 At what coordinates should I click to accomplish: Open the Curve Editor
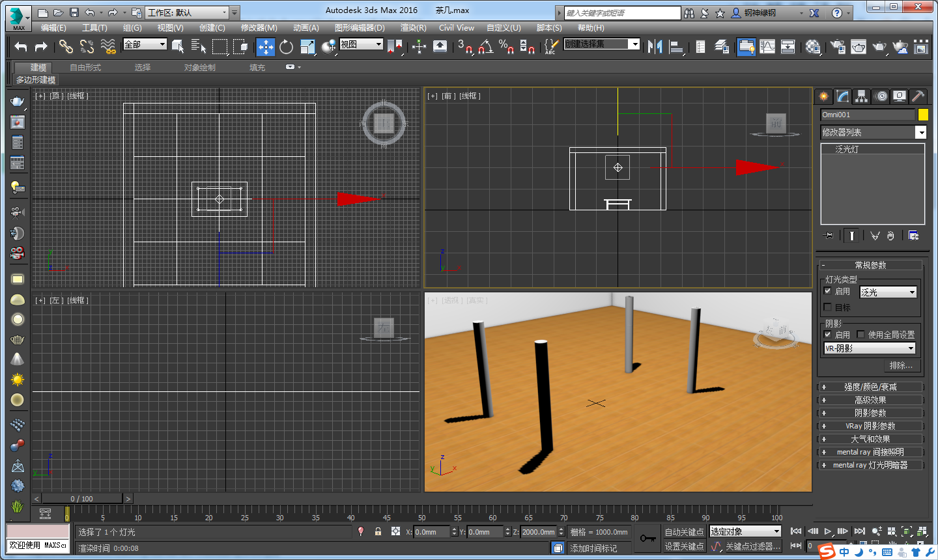point(767,46)
